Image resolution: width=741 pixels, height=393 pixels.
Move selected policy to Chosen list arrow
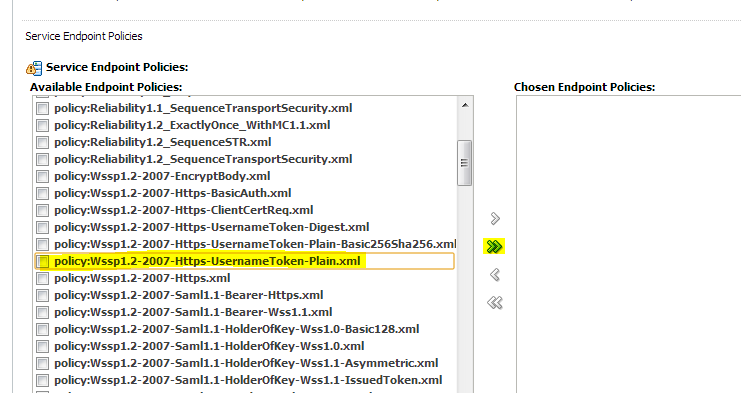[x=495, y=219]
